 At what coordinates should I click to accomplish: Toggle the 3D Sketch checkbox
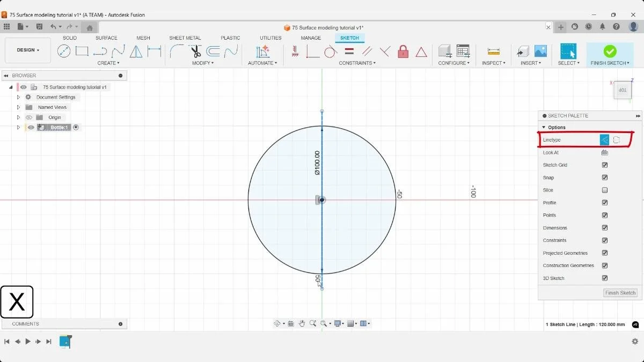605,278
